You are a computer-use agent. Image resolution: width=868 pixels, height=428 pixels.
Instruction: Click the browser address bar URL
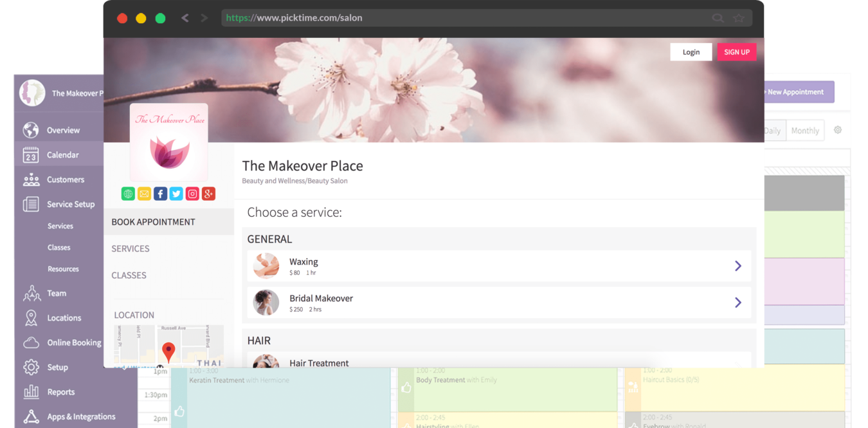point(293,17)
